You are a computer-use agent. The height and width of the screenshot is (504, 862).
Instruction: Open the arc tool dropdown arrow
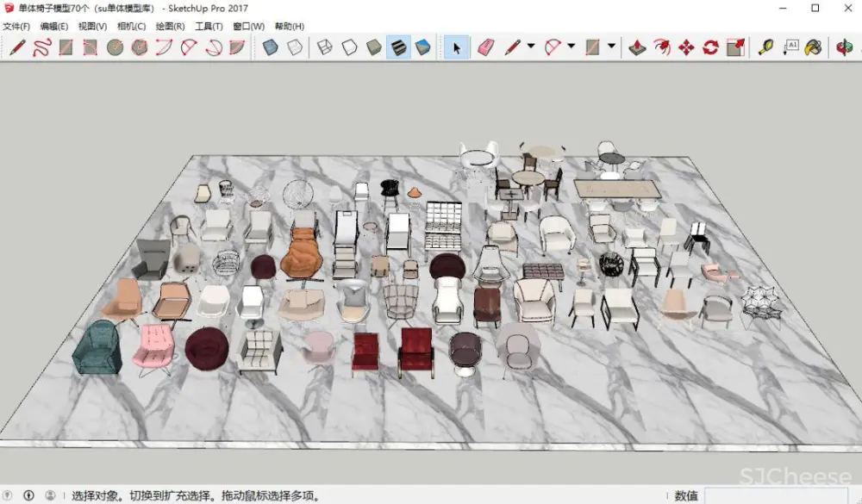point(571,47)
